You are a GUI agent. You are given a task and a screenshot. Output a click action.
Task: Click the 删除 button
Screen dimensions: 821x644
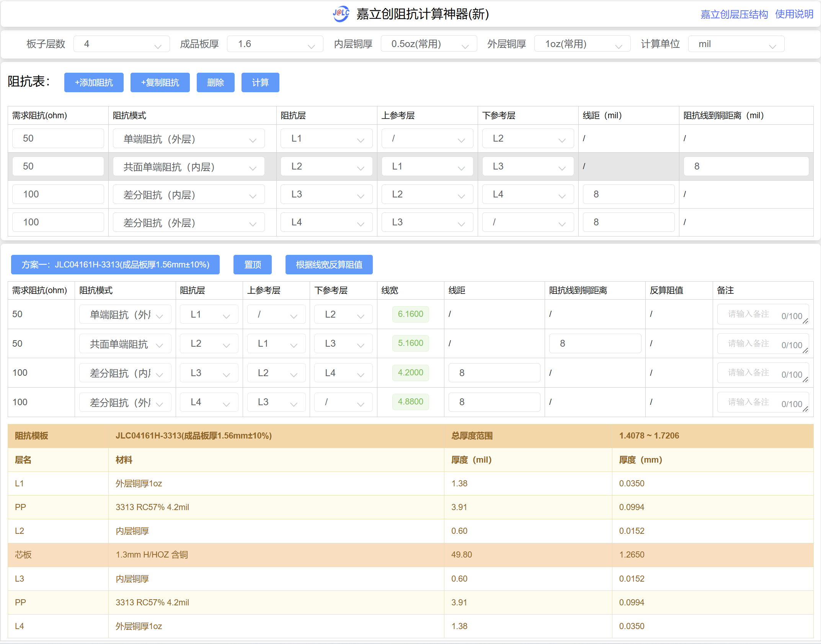coord(215,83)
